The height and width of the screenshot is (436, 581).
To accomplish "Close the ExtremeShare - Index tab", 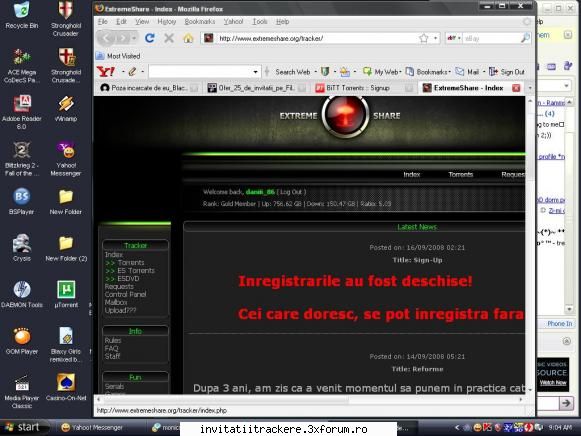I will [516, 88].
